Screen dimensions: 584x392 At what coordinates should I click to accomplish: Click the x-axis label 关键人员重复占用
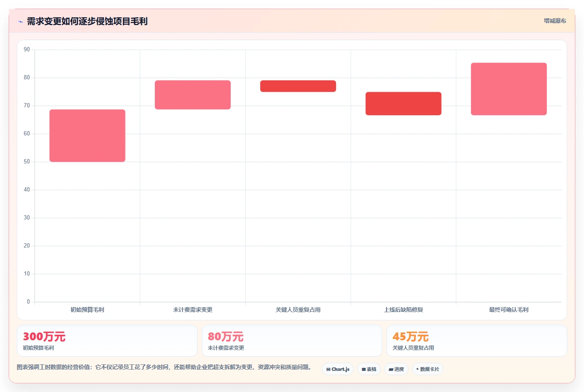click(298, 310)
